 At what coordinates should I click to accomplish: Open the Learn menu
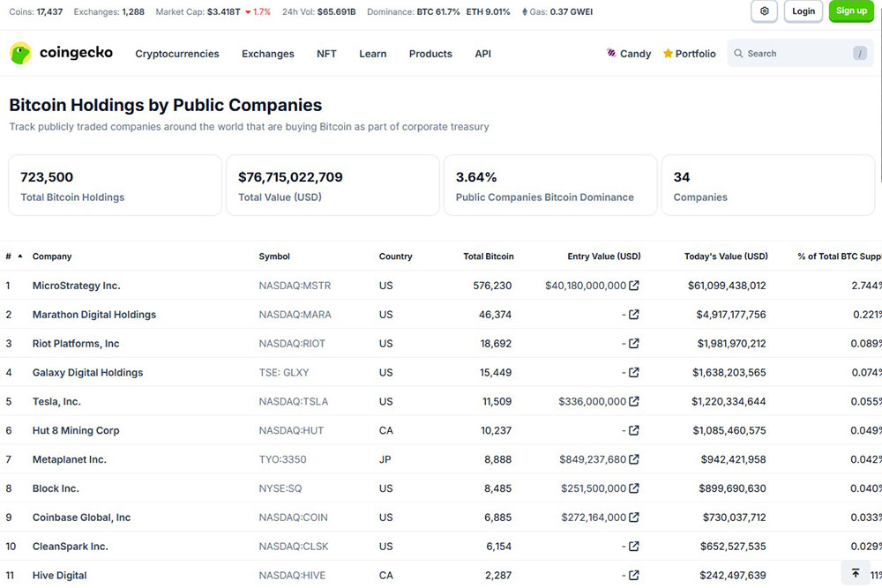coord(373,54)
